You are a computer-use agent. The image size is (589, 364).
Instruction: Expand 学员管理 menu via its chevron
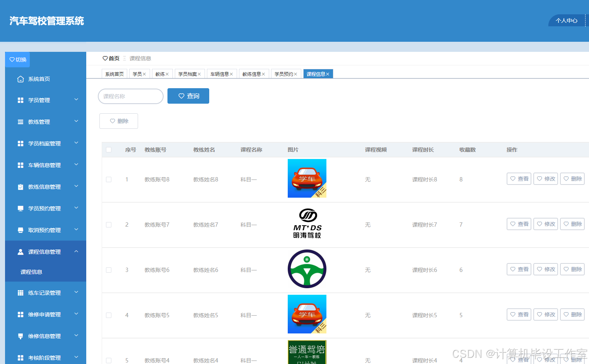click(x=76, y=99)
